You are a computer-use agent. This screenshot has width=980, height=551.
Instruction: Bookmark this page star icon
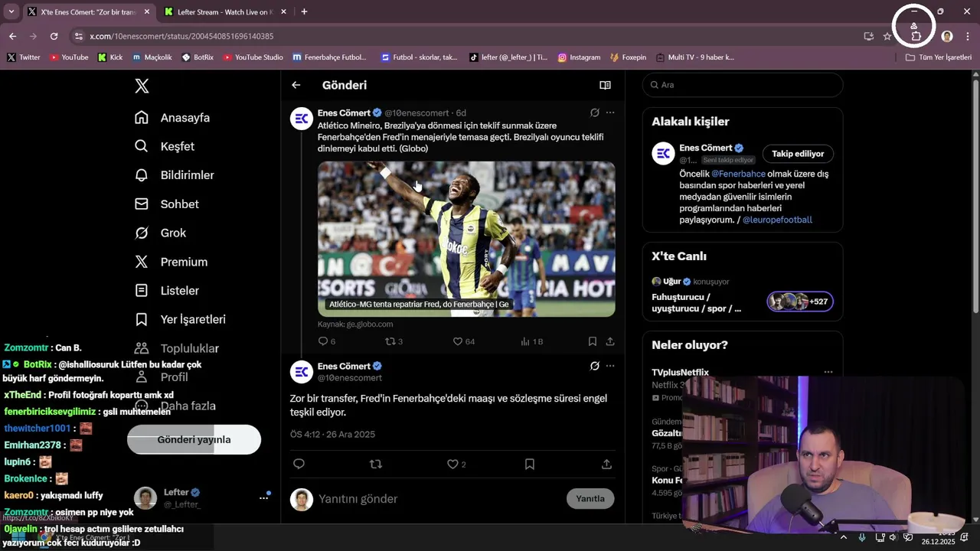coord(887,36)
